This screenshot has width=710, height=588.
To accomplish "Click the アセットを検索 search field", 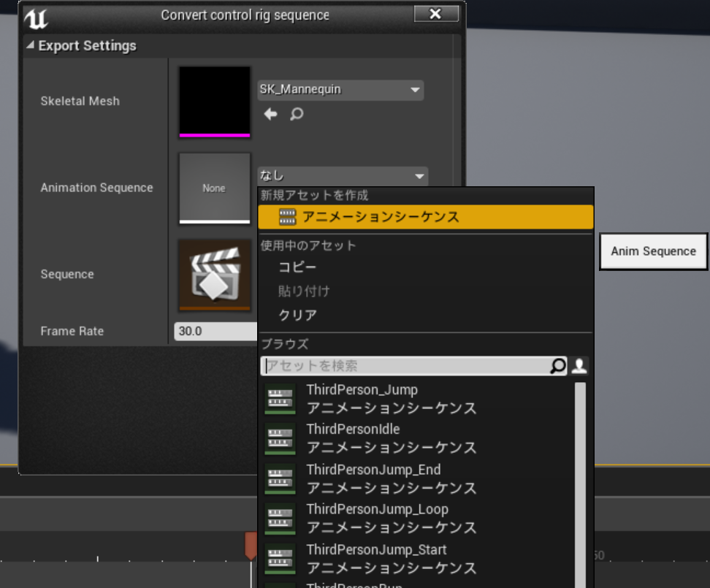I will click(405, 366).
